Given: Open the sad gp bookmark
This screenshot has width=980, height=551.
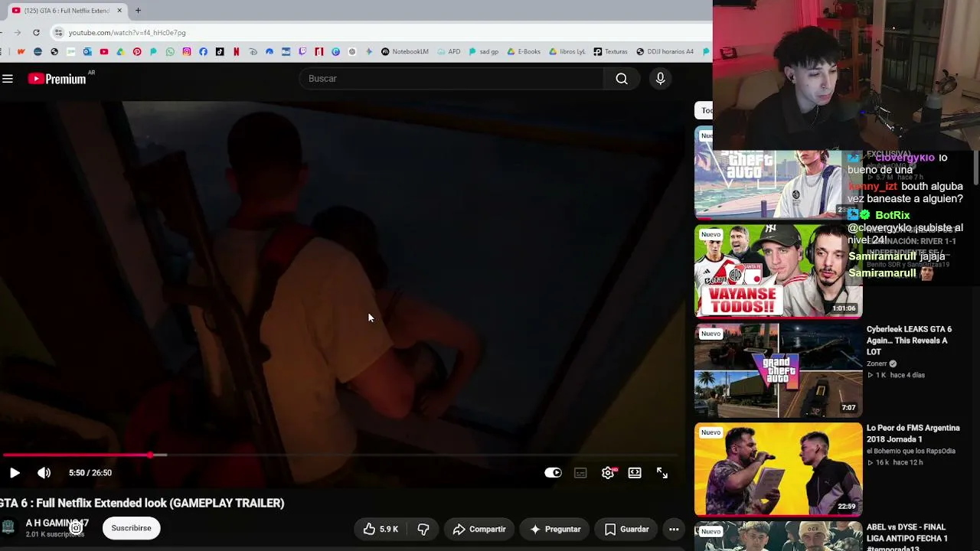Looking at the screenshot, I should pos(483,52).
